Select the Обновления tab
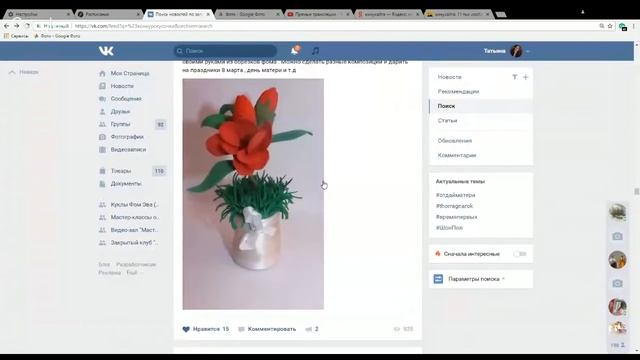 pyautogui.click(x=455, y=141)
